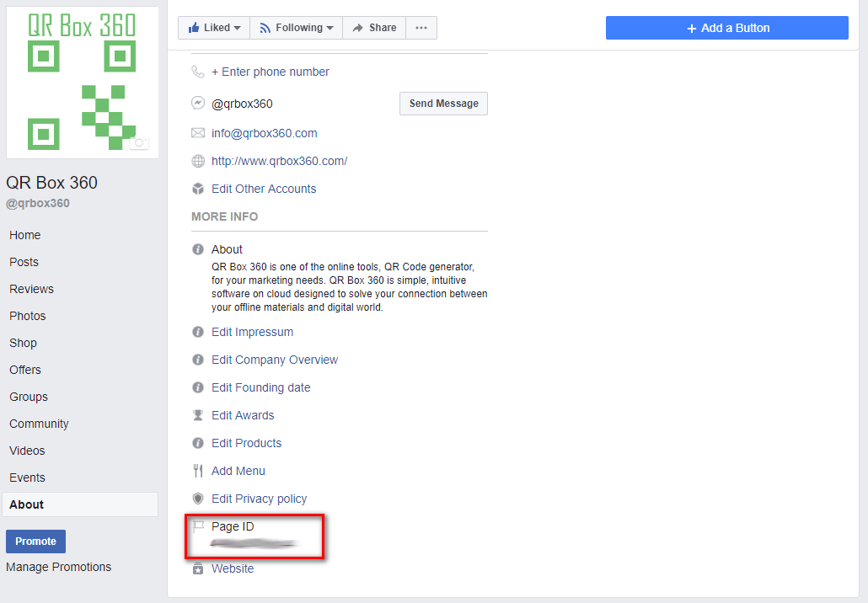The image size is (868, 603).
Task: Click the cube icon beside Edit Other Accounts
Action: (x=198, y=189)
